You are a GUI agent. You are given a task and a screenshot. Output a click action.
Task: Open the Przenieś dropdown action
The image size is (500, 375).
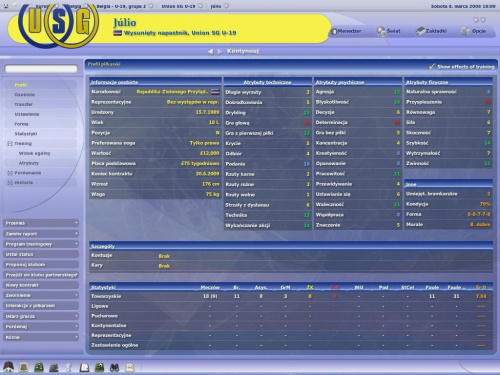click(41, 223)
